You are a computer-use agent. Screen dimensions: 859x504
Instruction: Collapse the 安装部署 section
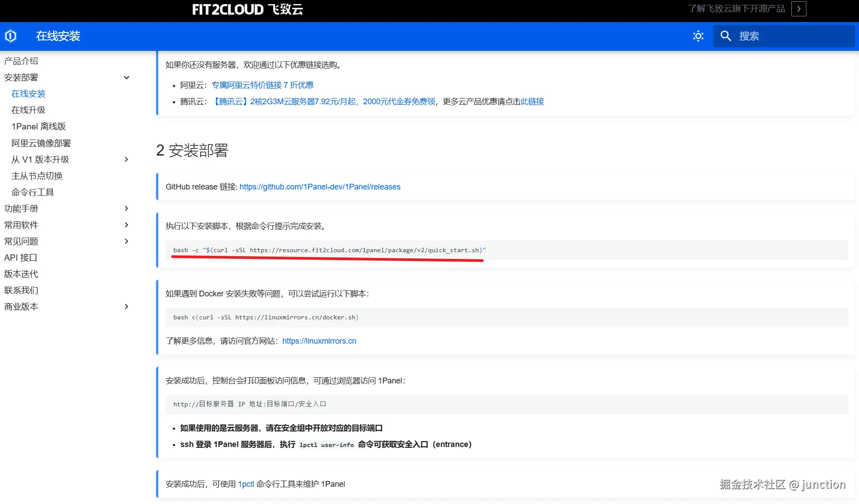(126, 78)
